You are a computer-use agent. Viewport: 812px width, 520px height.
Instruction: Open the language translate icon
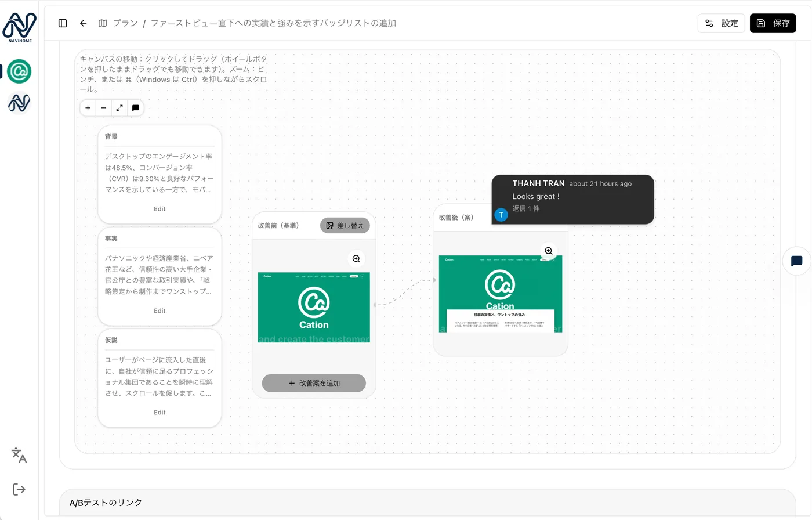pyautogui.click(x=19, y=456)
